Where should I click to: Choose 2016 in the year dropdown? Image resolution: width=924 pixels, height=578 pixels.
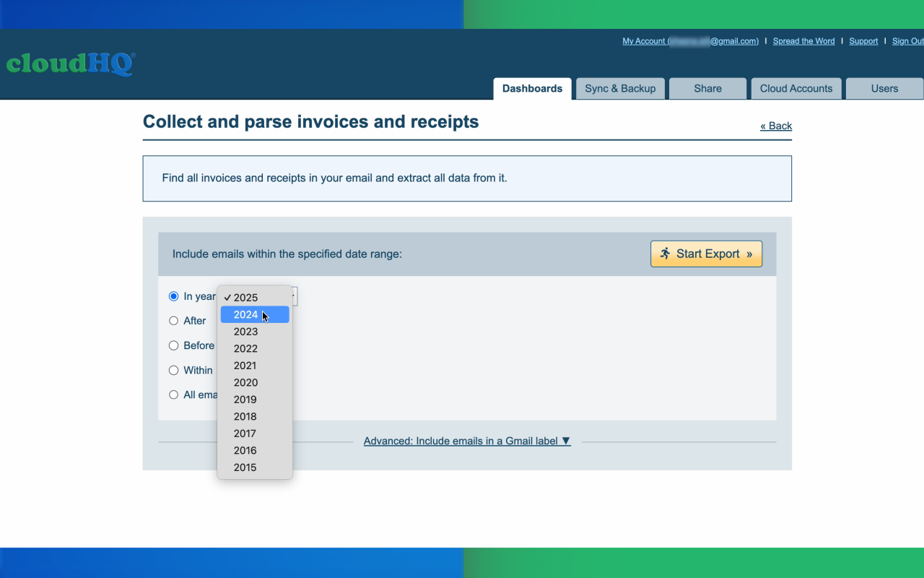255,450
